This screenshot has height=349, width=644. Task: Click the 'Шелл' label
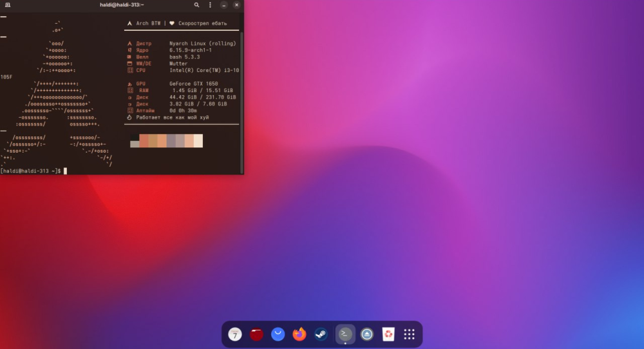point(142,57)
